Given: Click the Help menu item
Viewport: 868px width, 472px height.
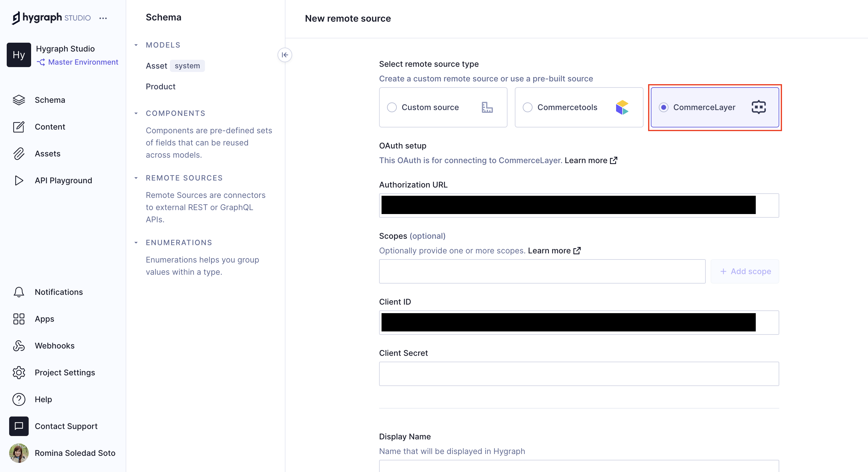Looking at the screenshot, I should 43,399.
